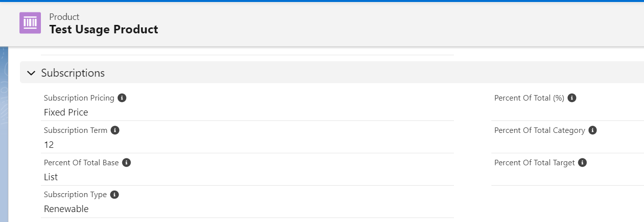Image resolution: width=644 pixels, height=222 pixels.
Task: Click info icon beside Subscription Term
Action: 115,130
